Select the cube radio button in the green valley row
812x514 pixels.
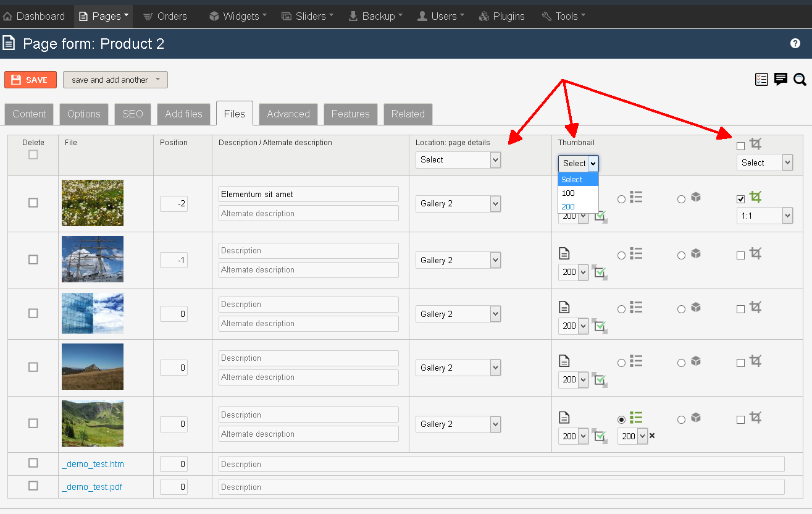(x=681, y=419)
